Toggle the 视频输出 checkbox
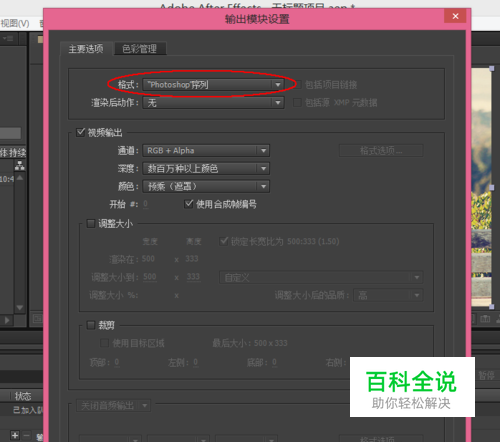 click(x=81, y=132)
